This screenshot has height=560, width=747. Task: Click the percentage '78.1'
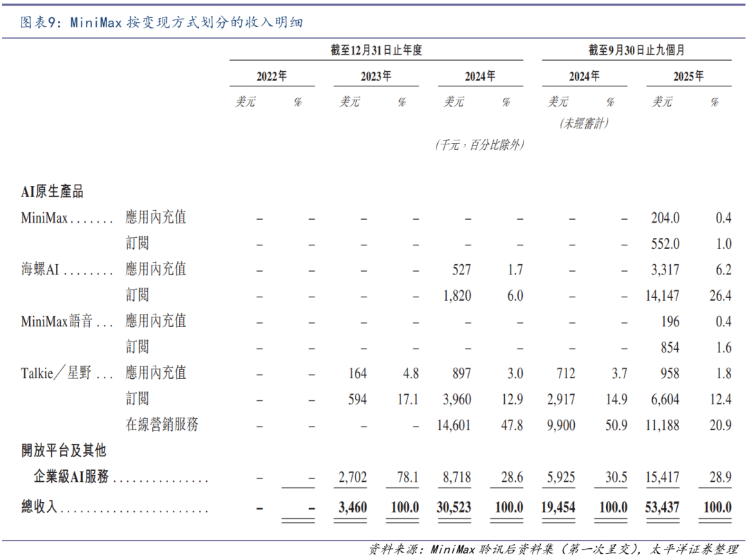click(408, 477)
